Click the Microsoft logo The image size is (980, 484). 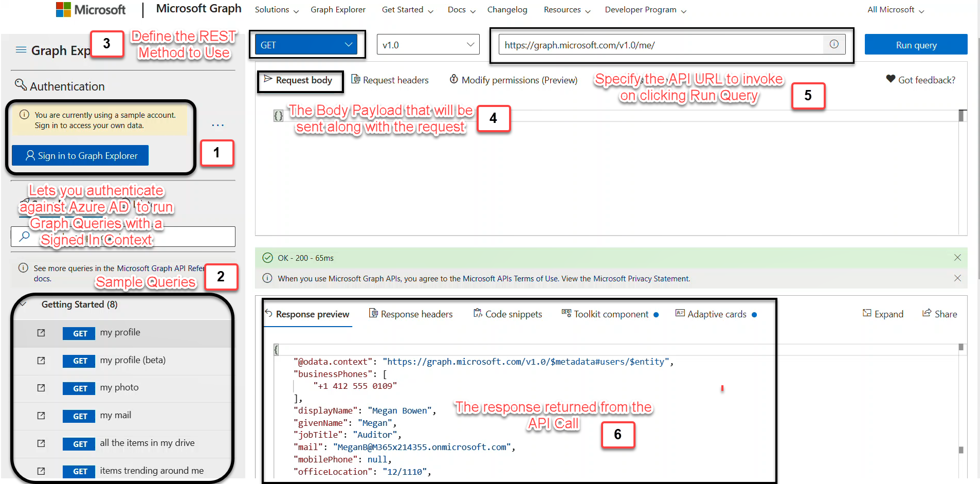90,9
